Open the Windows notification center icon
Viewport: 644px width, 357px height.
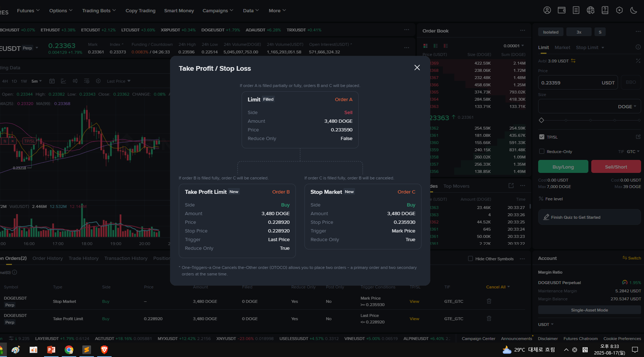[x=635, y=350]
